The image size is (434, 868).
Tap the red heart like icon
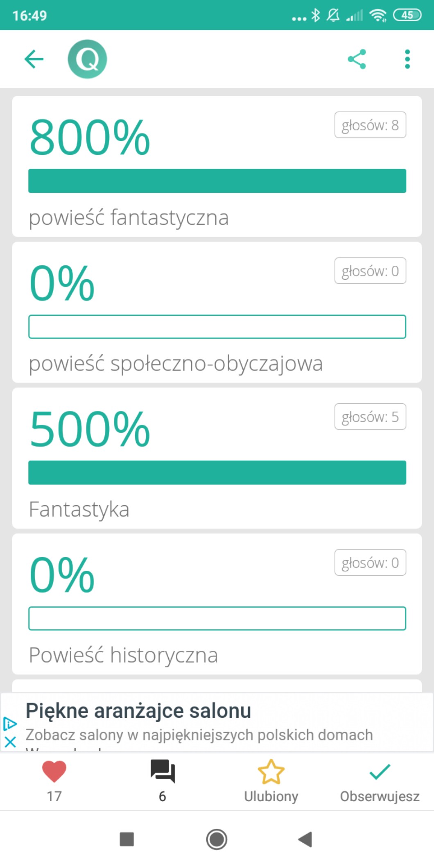point(54,772)
